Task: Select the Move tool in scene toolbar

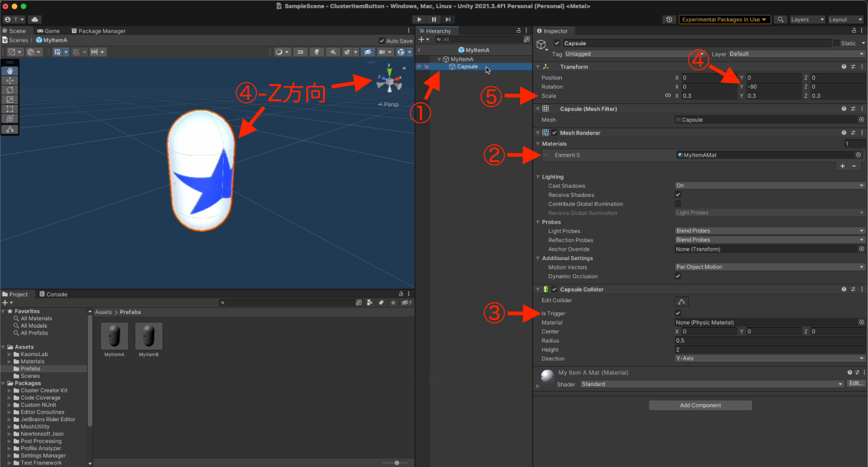Action: [x=10, y=81]
